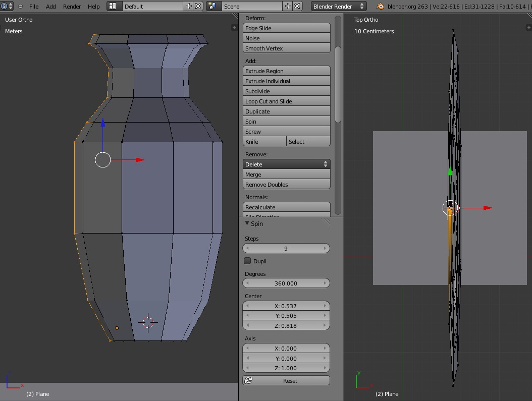Click the Extrude Region button

point(286,71)
